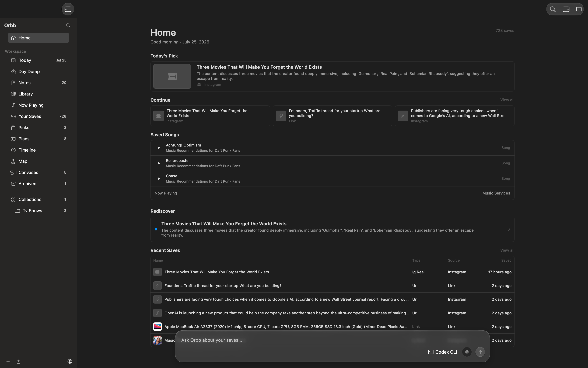Sort Recent Saves by Saved column
Screen dimensions: 588x368
[506, 260]
